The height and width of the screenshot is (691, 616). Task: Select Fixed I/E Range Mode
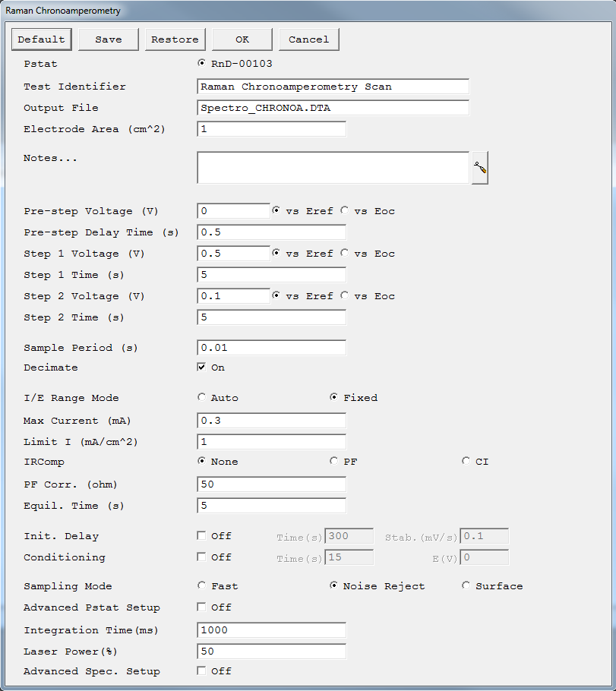[x=333, y=397]
